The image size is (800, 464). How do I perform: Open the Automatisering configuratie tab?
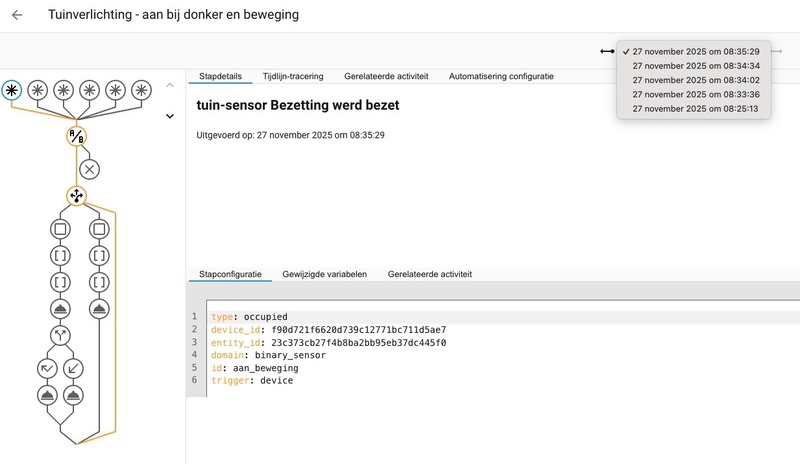click(x=501, y=76)
